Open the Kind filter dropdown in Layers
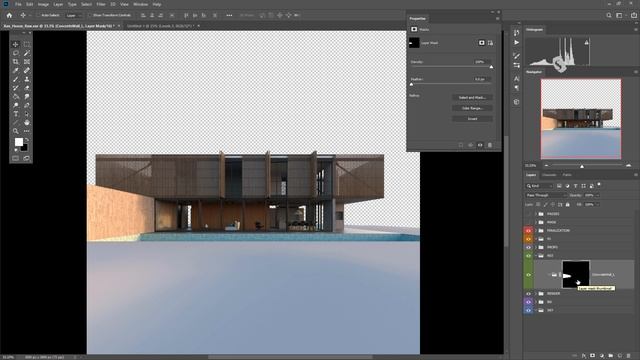The image size is (640, 360). point(540,186)
